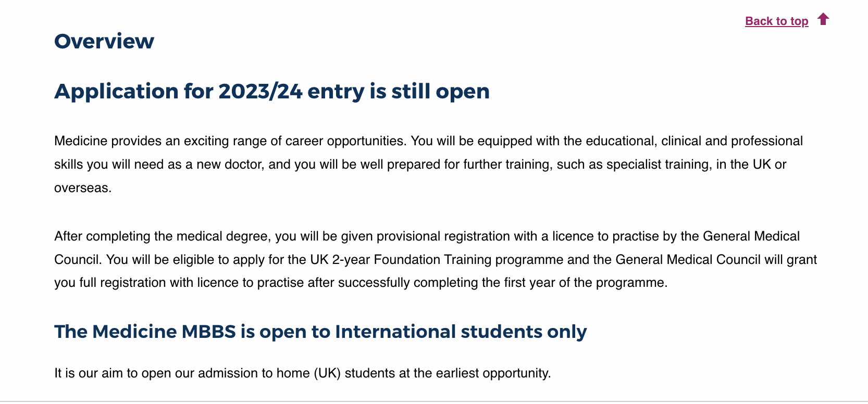Viewport: 868px width, 404px height.
Task: Click the sentence about home (UK) students
Action: click(302, 373)
